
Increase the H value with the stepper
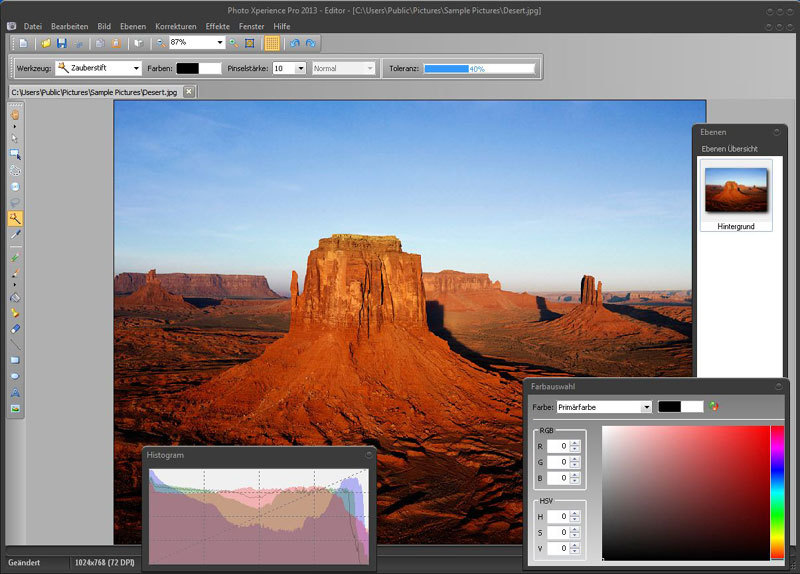tap(575, 514)
